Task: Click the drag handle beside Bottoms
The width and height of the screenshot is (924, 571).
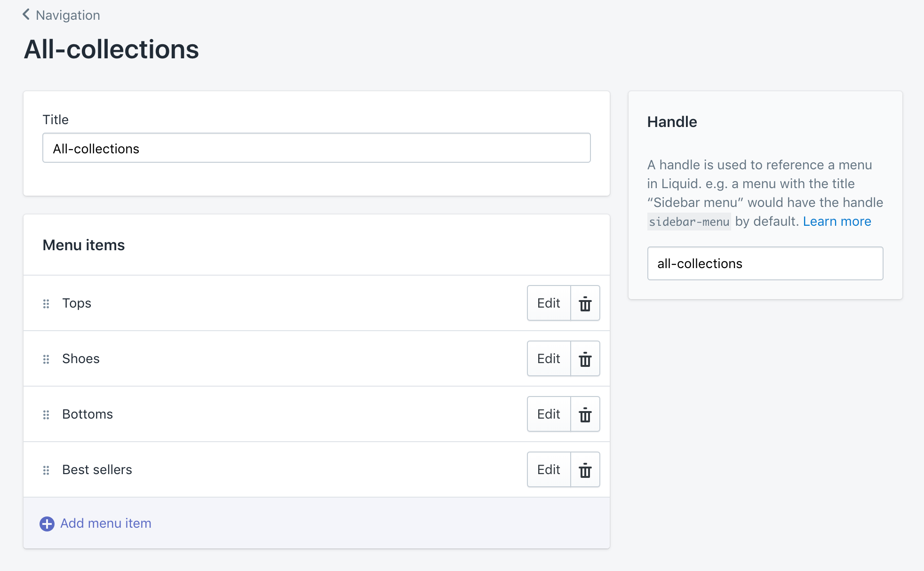Action: pyautogui.click(x=46, y=414)
